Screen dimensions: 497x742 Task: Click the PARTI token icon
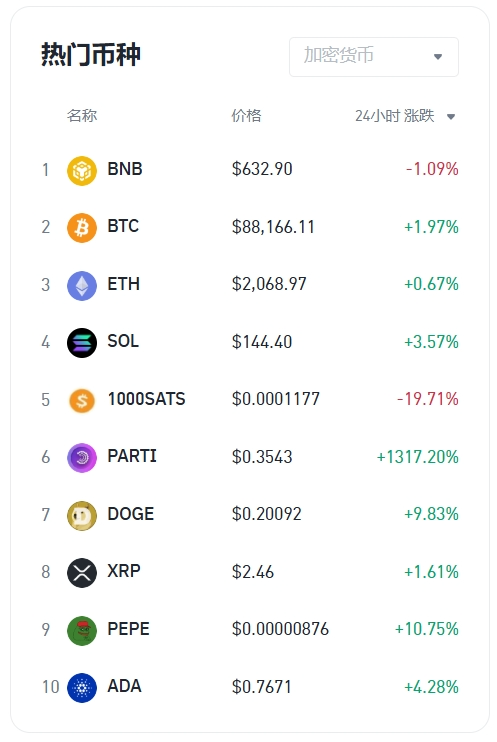pyautogui.click(x=82, y=458)
